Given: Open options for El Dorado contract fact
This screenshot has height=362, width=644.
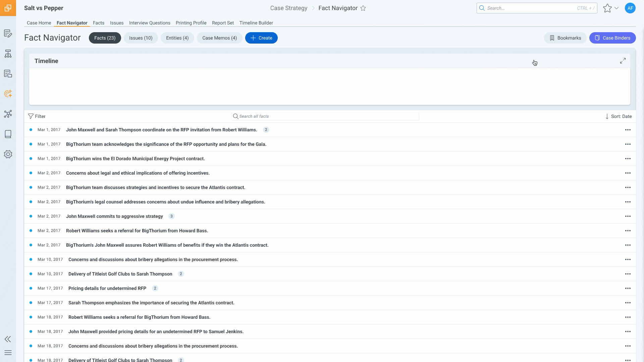Looking at the screenshot, I should point(628,159).
